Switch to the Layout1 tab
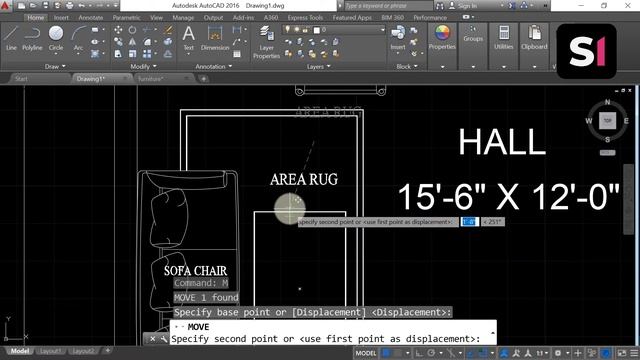640x360 pixels. (x=51, y=351)
